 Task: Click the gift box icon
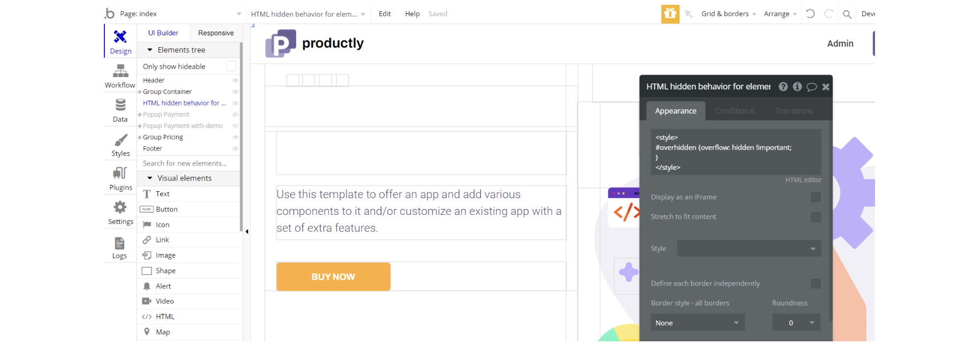click(x=670, y=14)
